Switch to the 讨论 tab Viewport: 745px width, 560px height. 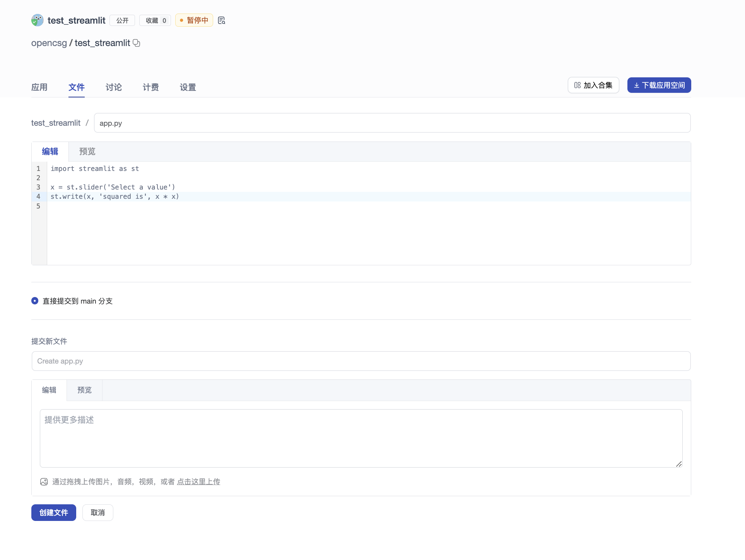pos(113,87)
